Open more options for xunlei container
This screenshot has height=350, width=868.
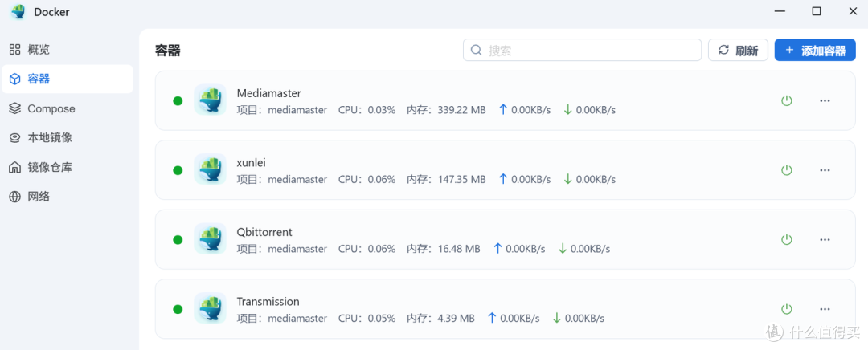pos(825,169)
